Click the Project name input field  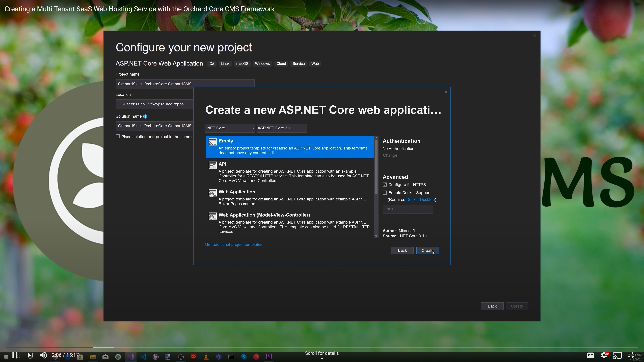click(185, 84)
